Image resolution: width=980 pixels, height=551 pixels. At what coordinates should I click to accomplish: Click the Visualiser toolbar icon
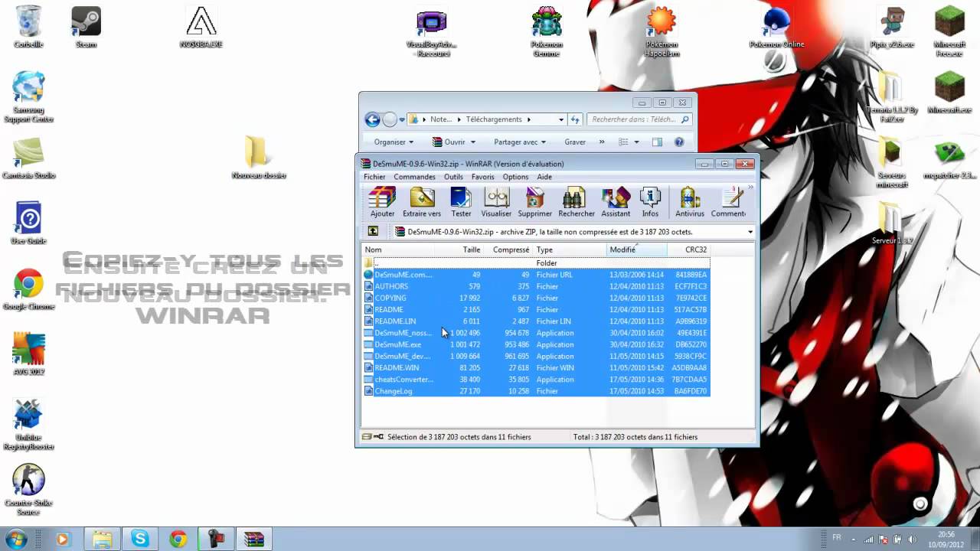(x=496, y=202)
